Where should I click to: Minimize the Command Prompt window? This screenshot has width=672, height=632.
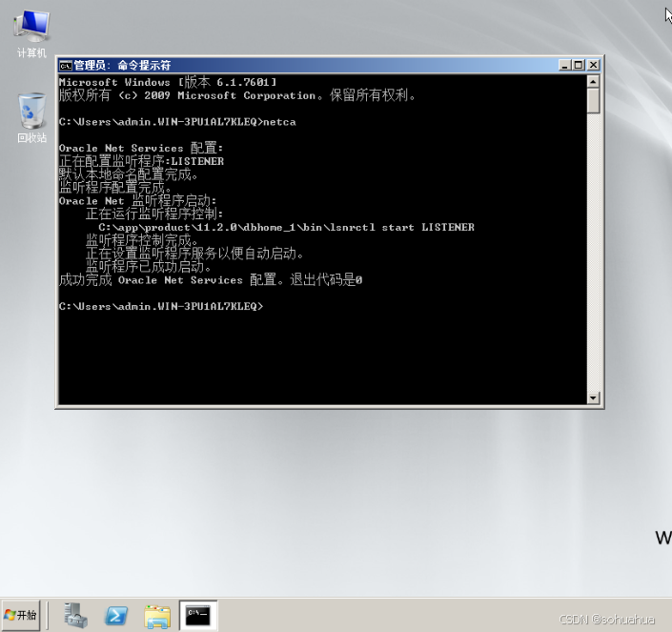[565, 65]
